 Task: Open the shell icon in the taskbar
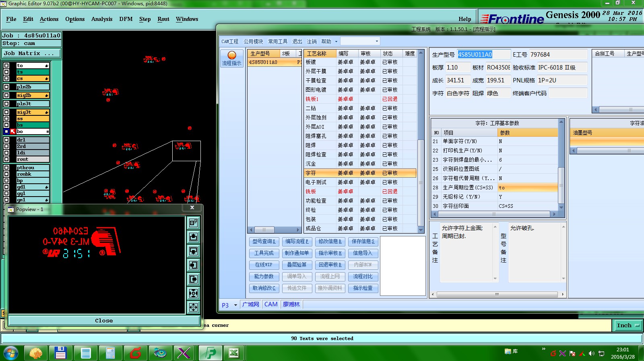(36, 353)
